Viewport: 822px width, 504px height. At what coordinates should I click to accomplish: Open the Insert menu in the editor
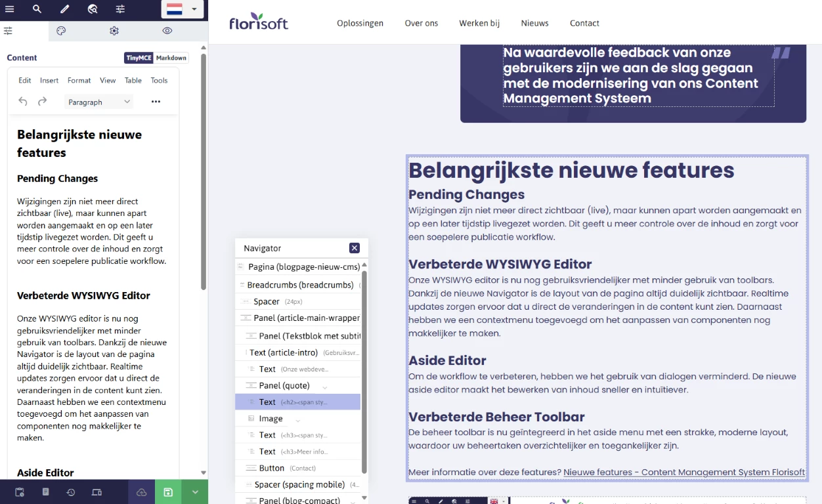pyautogui.click(x=49, y=80)
